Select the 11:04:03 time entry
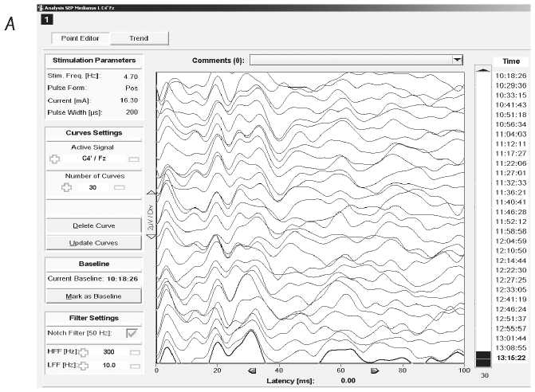Screen dimensions: 535x392 coord(511,135)
